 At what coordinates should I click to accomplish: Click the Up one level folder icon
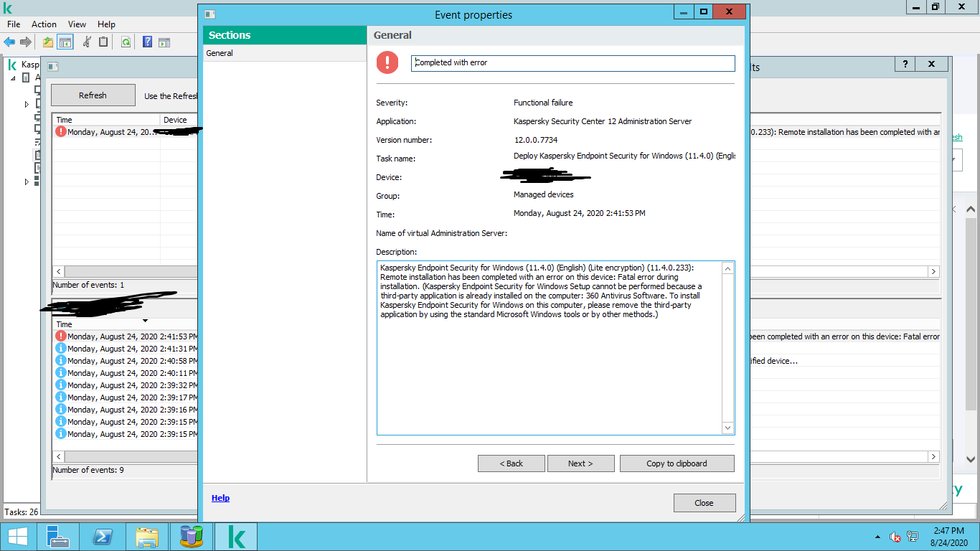(48, 42)
